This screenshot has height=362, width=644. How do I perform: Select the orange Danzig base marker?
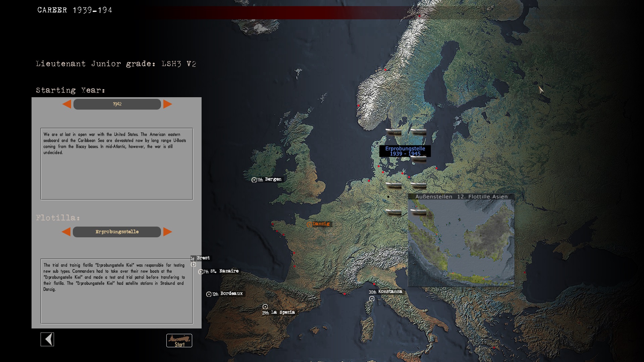[x=309, y=224]
